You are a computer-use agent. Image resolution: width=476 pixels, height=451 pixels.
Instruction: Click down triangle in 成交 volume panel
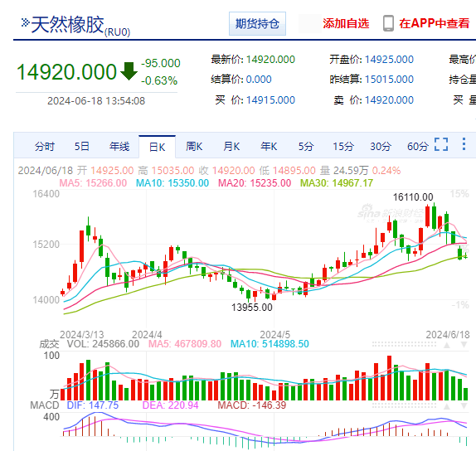[x=464, y=345]
